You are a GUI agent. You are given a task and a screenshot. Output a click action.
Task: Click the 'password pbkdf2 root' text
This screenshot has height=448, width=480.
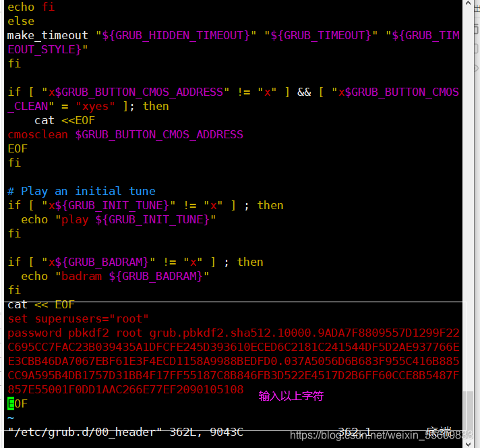(x=75, y=333)
